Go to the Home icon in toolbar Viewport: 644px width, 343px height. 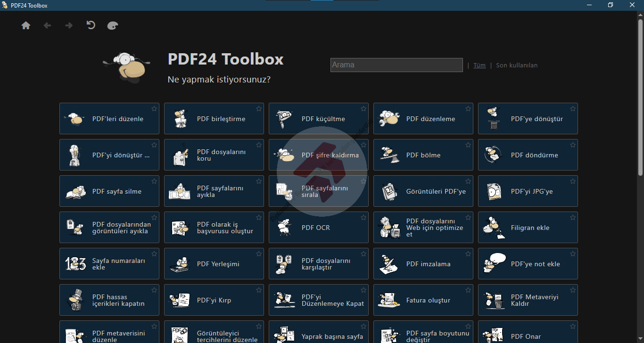[26, 25]
